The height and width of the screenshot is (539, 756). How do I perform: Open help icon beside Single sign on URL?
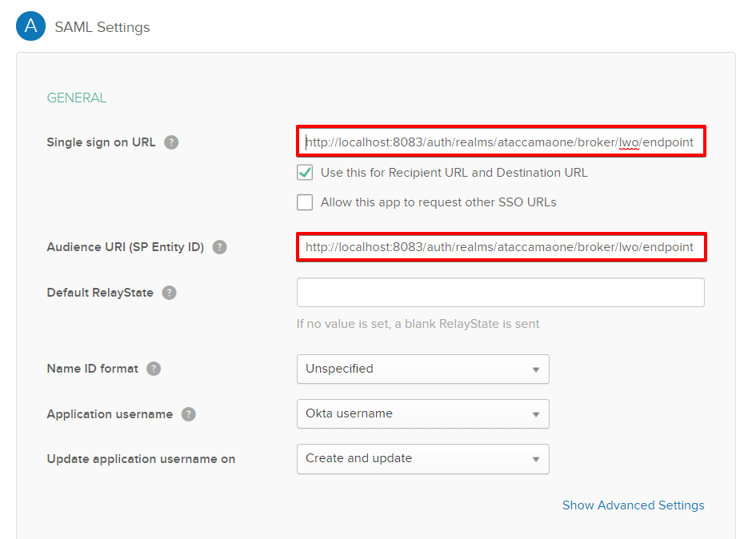171,142
